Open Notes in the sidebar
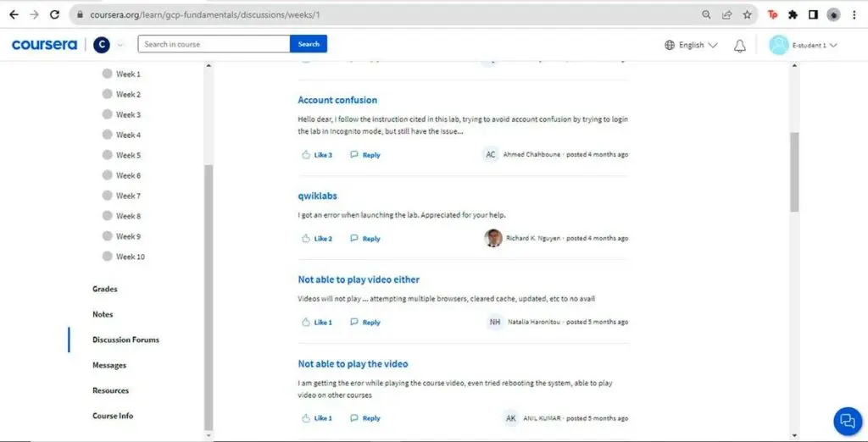The width and height of the screenshot is (868, 442). pyautogui.click(x=103, y=314)
